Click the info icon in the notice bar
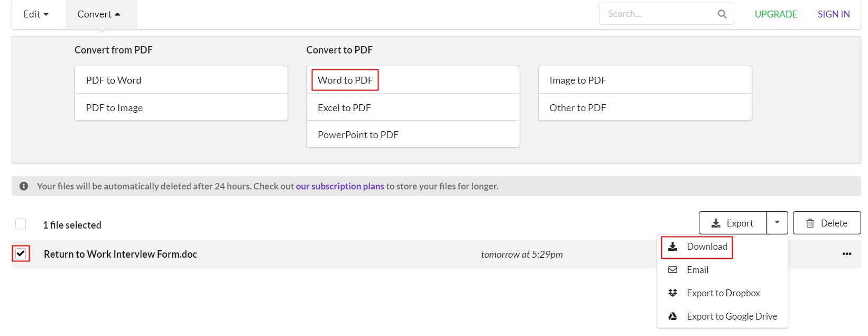 click(24, 186)
